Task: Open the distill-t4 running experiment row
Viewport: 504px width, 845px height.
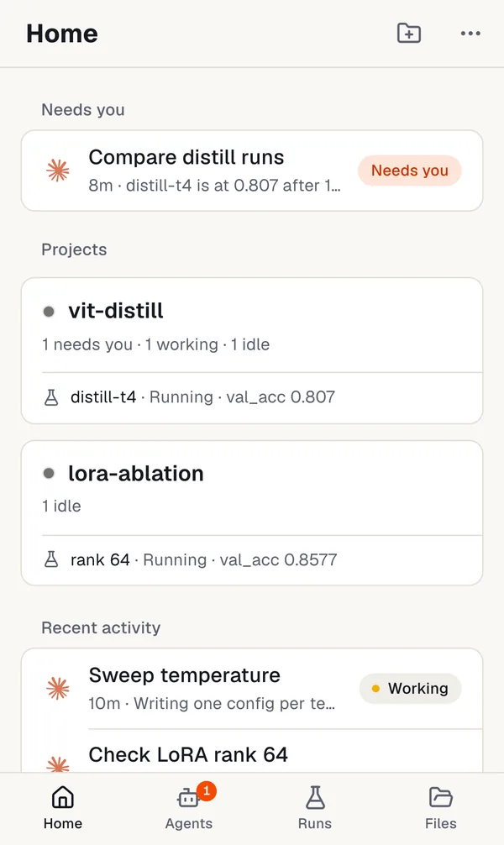Action: (x=252, y=397)
